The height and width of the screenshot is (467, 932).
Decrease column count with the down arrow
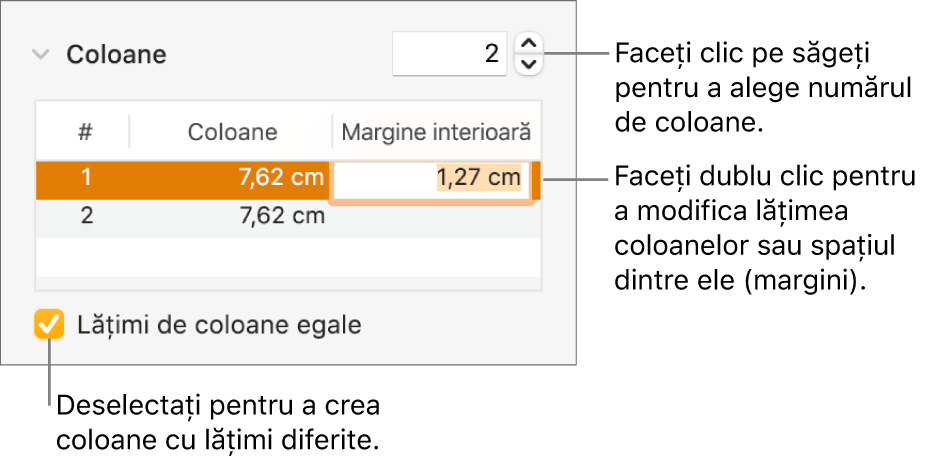(x=530, y=65)
